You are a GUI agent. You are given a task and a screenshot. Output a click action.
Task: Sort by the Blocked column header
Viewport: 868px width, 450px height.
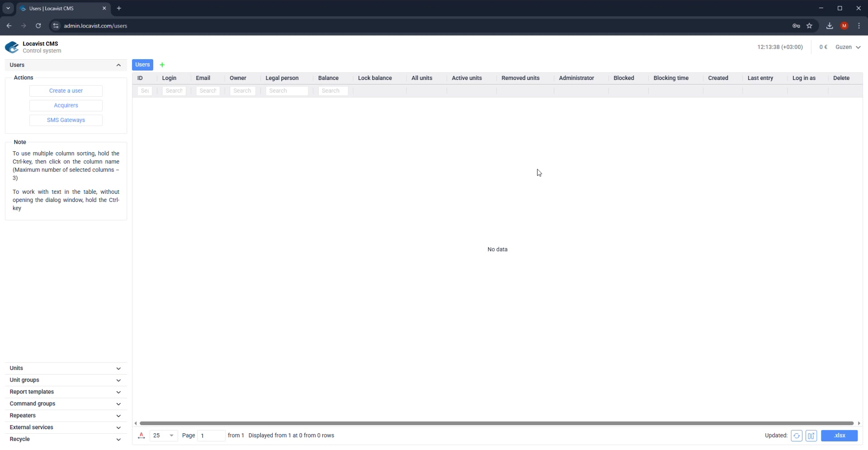click(x=624, y=78)
